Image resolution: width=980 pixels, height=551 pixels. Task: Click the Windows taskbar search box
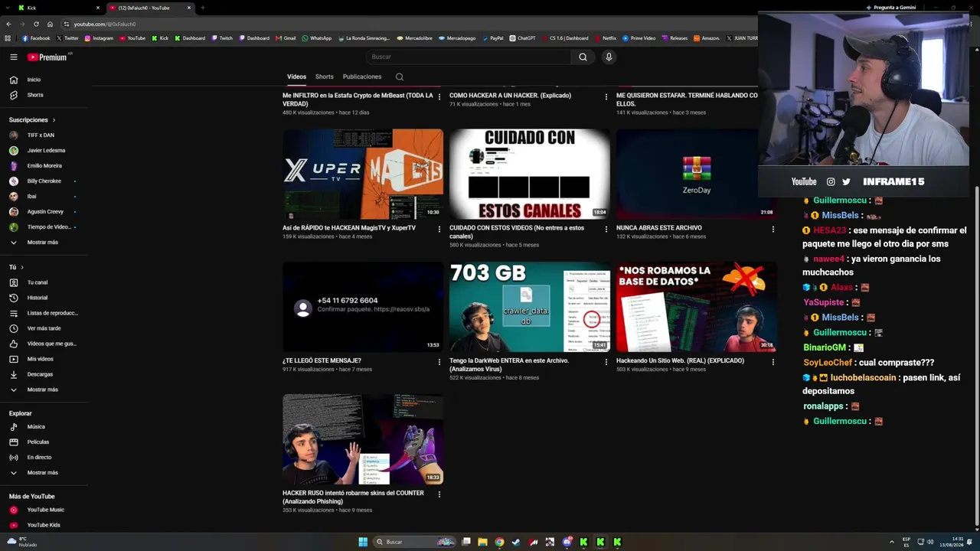coord(414,542)
